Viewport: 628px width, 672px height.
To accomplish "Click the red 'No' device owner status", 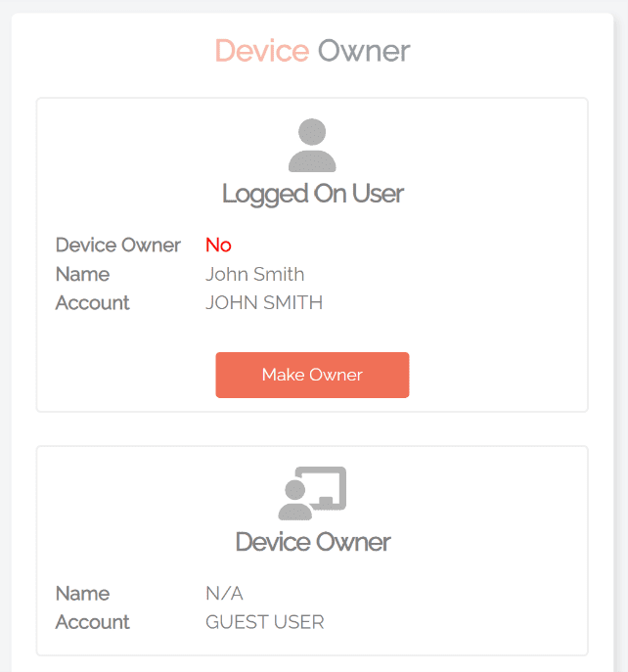I will tap(218, 246).
